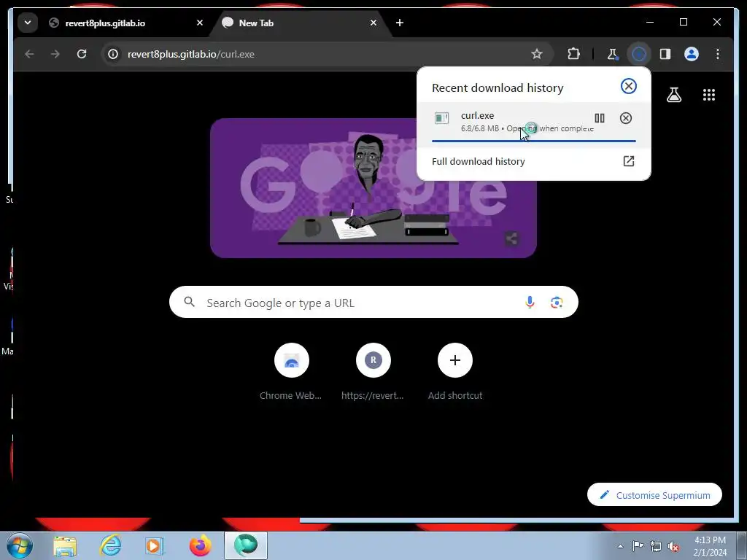Open a new browser tab with plus button
Screen dimensions: 747x560
pos(400,23)
